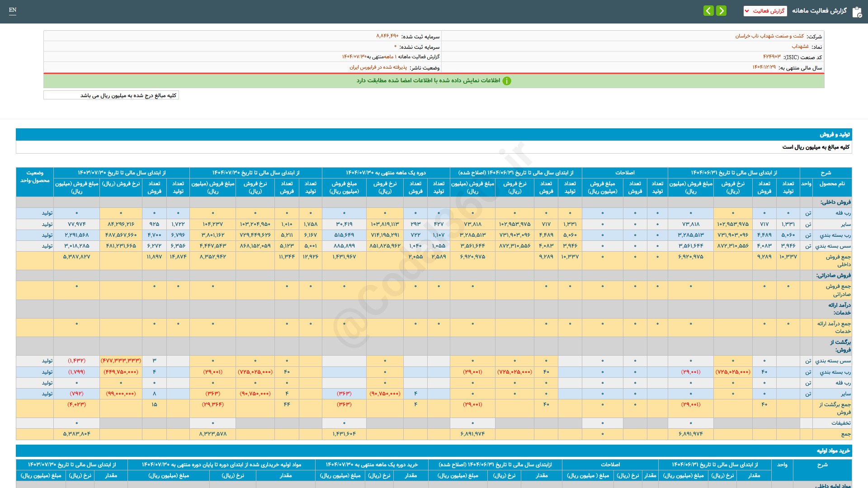The height and width of the screenshot is (488, 868).
Task: Click the green left-arrow navigation button
Action: coord(708,10)
